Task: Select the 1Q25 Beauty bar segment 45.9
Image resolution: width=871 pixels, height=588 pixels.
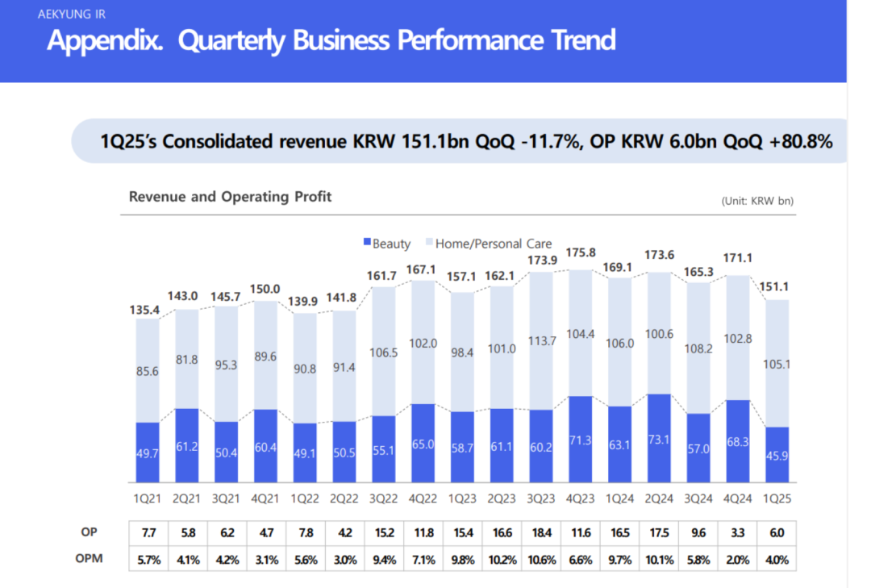Action: click(775, 454)
